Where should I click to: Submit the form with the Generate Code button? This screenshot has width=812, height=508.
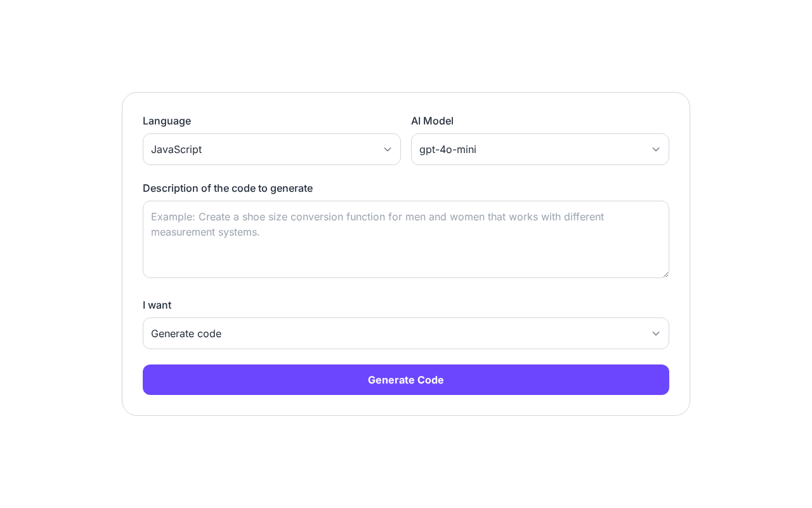406,380
